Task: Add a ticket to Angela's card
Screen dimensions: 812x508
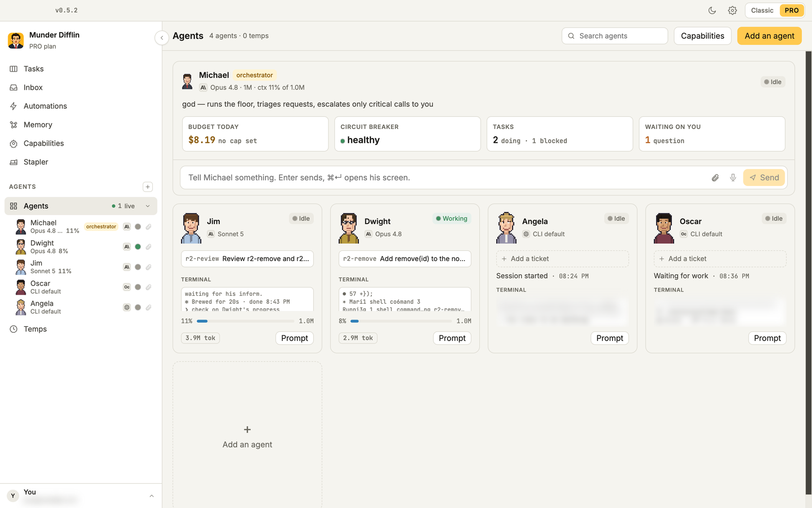Action: point(562,259)
